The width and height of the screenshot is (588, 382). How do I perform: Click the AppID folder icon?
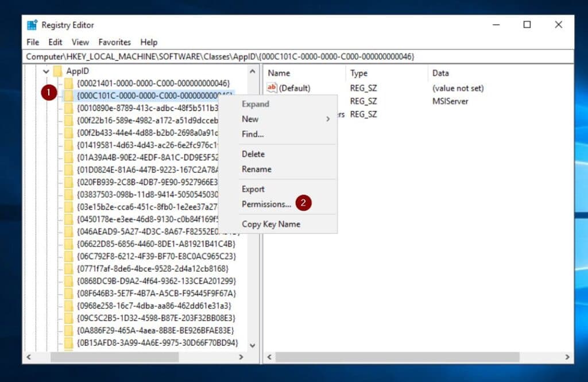click(57, 71)
